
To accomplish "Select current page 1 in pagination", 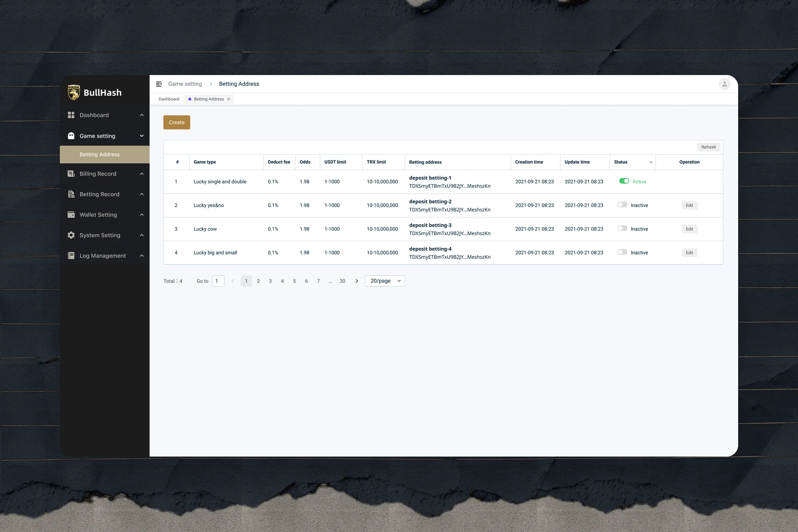I will coord(246,281).
